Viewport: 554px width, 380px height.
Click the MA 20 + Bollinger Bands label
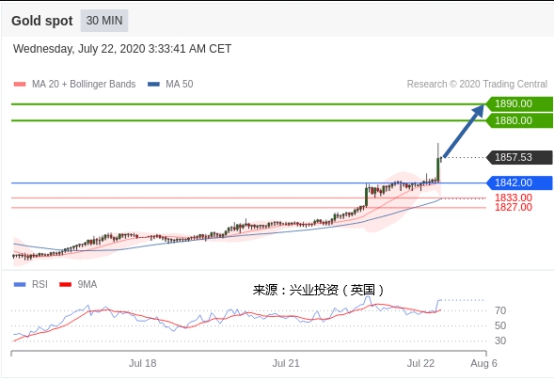(84, 84)
